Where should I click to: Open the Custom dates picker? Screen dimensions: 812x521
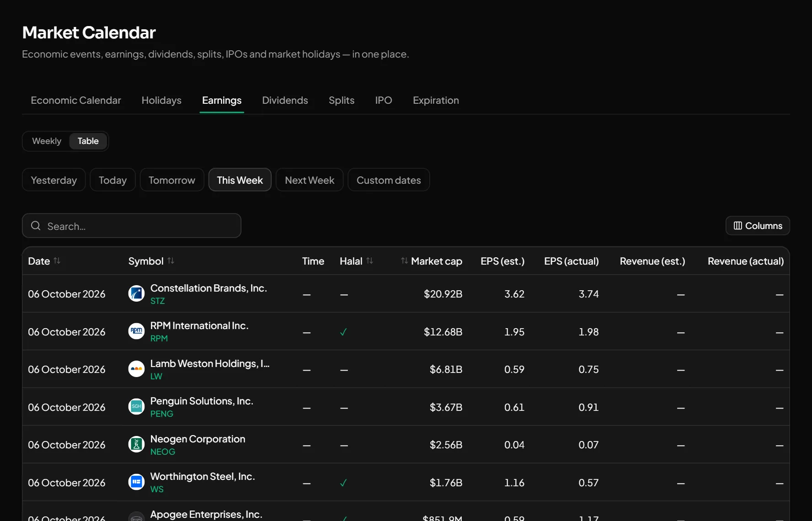tap(389, 180)
